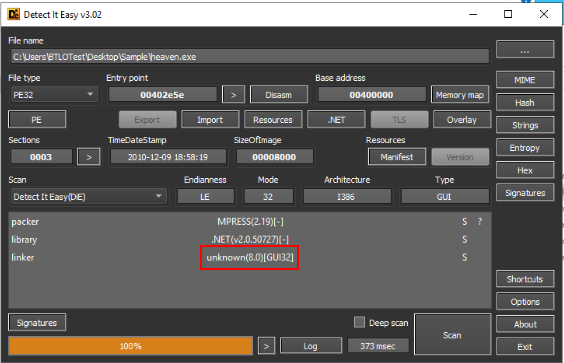This screenshot has height=363, width=564.
Task: Open file browse button with three dots
Action: [525, 49]
